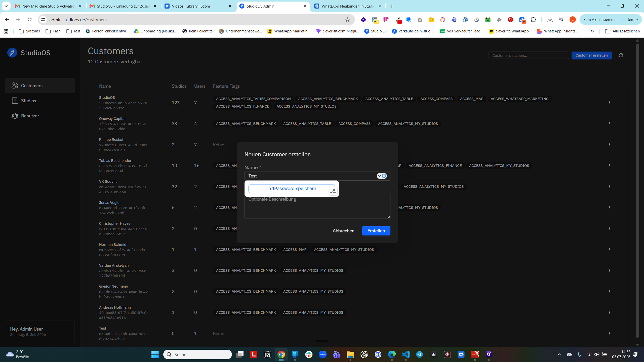
Task: Click the Optionale Beschreibung text area
Action: tap(317, 206)
